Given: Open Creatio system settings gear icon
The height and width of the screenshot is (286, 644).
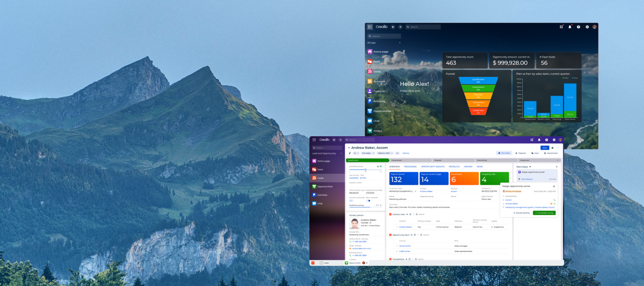Looking at the screenshot, I should tap(587, 27).
